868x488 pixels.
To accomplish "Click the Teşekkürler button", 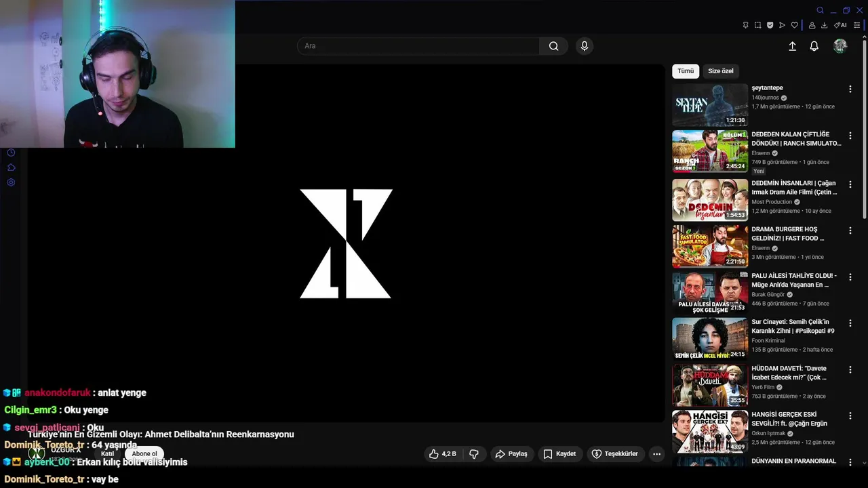I will pyautogui.click(x=614, y=454).
